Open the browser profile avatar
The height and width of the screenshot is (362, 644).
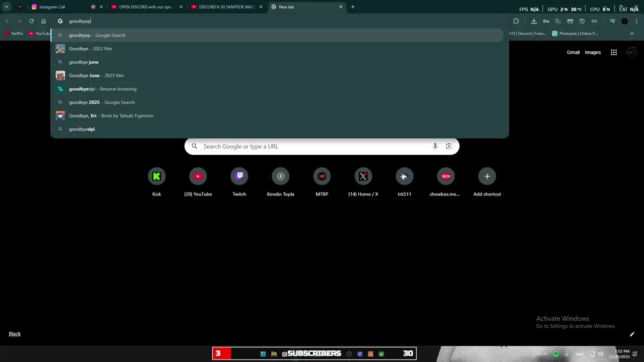[x=624, y=21]
